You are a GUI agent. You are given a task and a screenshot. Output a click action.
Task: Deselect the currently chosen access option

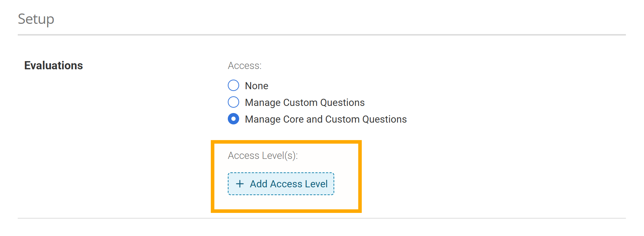pos(233,119)
